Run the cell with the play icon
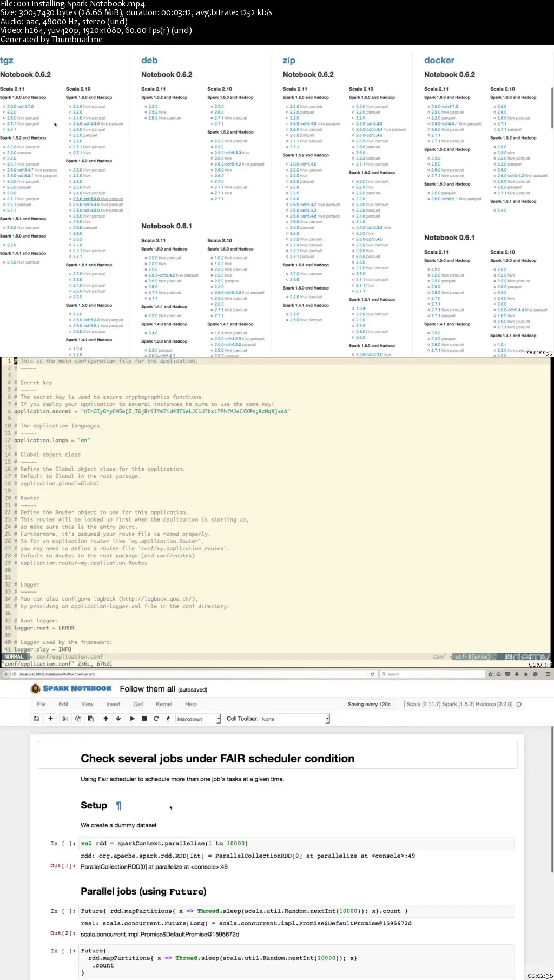 (132, 719)
